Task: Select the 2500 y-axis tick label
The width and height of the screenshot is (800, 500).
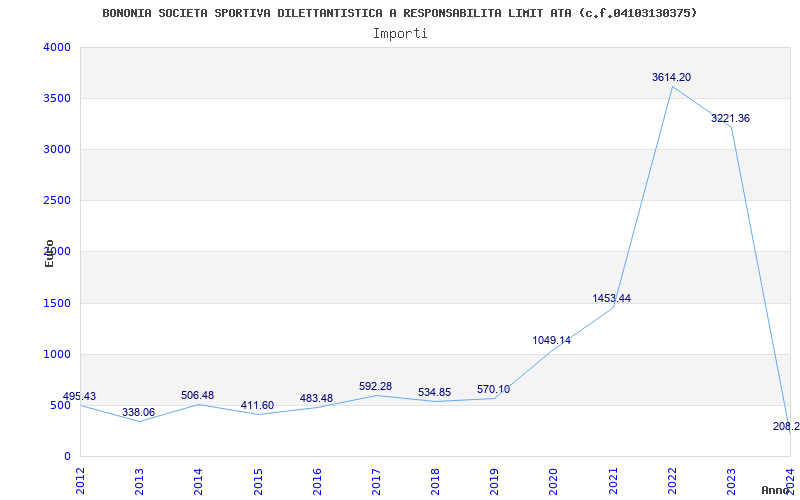Action: tap(57, 201)
